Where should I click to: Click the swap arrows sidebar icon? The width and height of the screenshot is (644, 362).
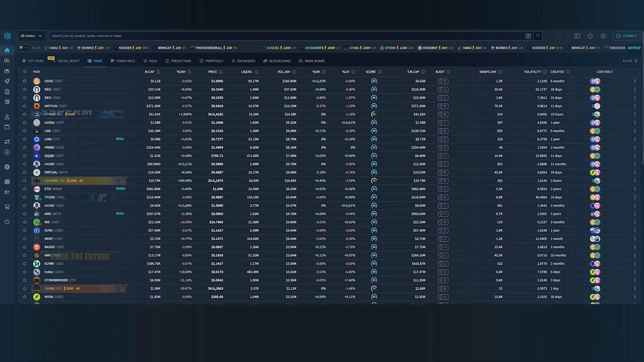click(7, 142)
